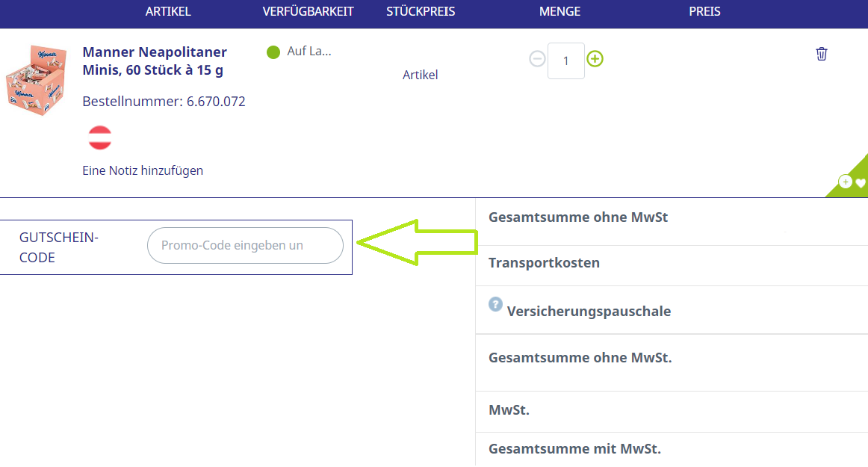Click the STÜCKPREIS column header
This screenshot has height=467, width=868.
[421, 12]
